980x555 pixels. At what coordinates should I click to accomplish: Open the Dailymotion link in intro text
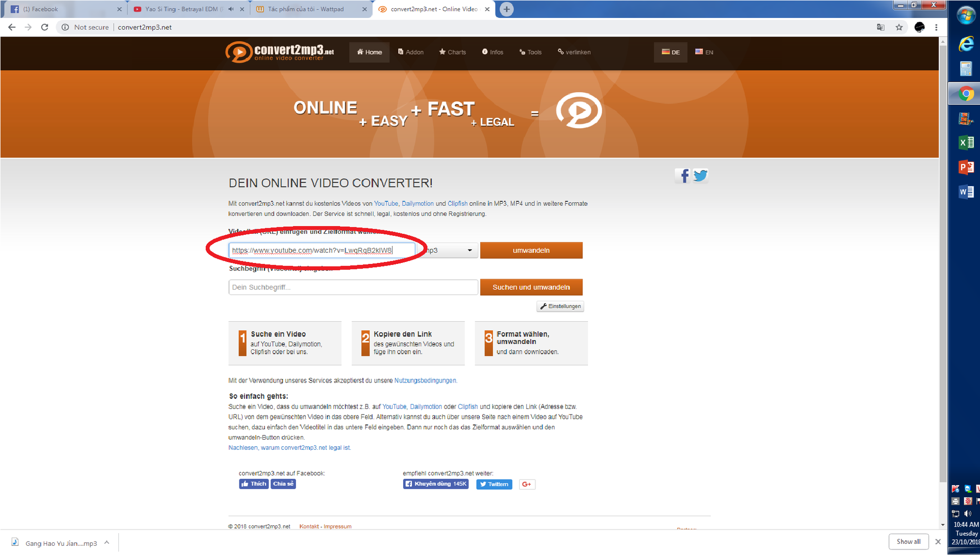418,204
